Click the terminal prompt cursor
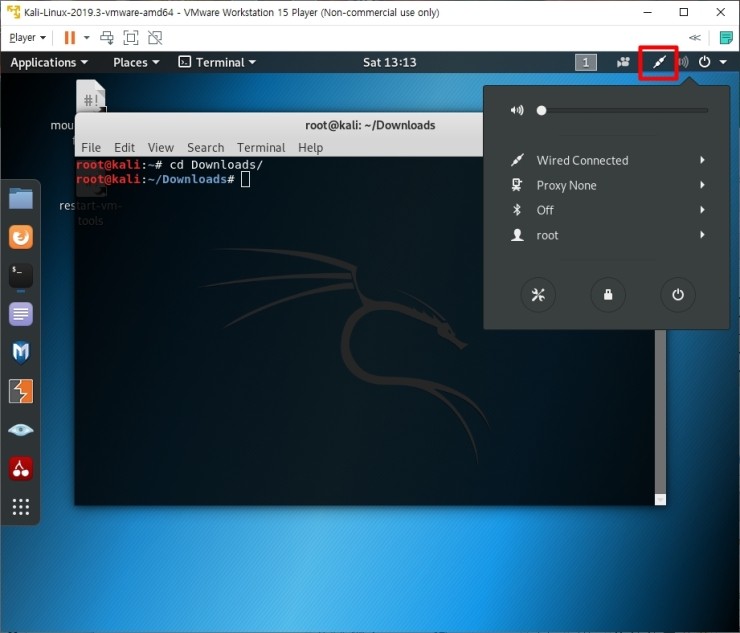740x633 pixels. click(x=245, y=179)
